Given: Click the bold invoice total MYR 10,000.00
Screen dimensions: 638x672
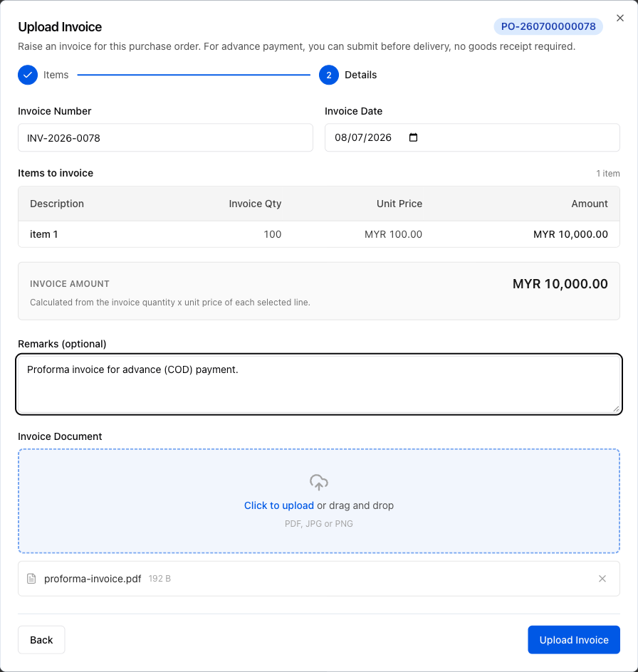Looking at the screenshot, I should [560, 284].
